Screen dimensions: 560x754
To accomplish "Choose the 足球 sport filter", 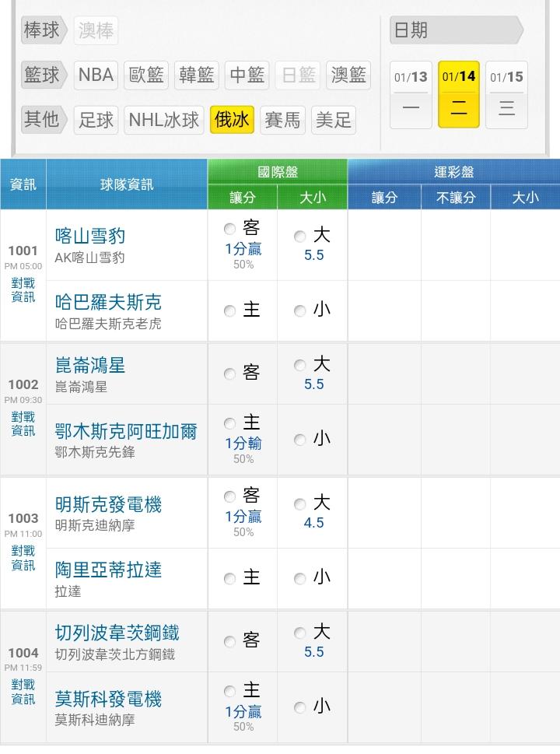I will [96, 120].
